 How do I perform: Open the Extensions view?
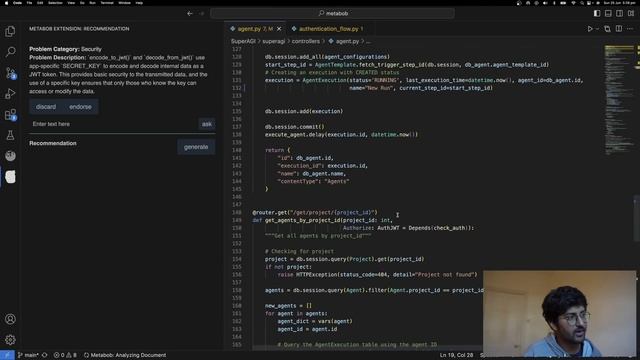tap(10, 115)
